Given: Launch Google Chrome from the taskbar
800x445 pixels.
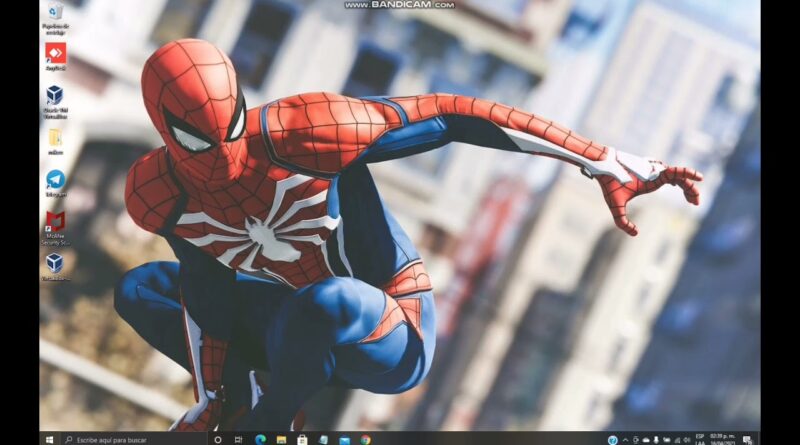Looking at the screenshot, I should click(x=365, y=439).
